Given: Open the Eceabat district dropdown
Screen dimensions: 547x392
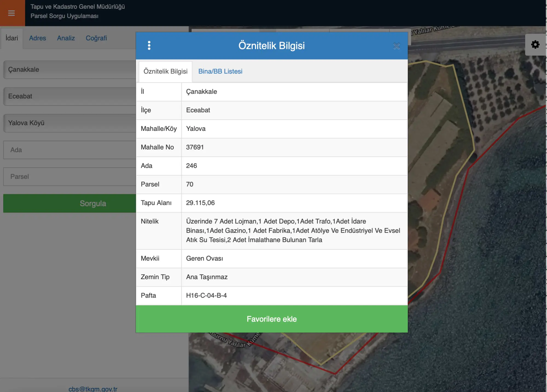Looking at the screenshot, I should [x=70, y=96].
